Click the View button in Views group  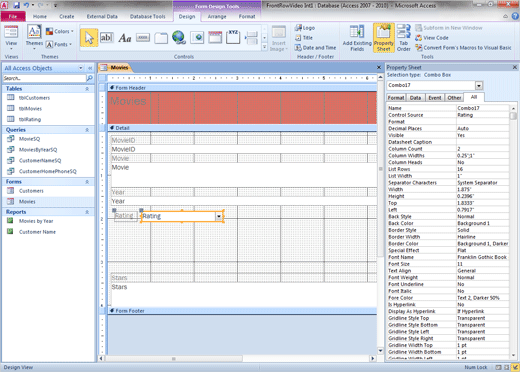click(x=11, y=38)
